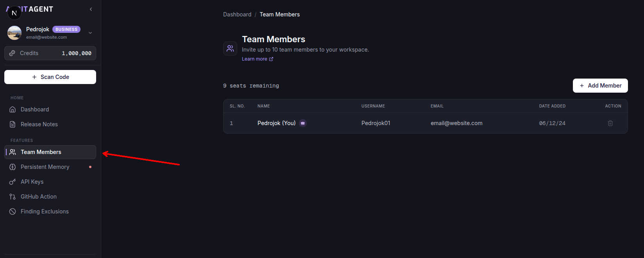Open GitHub Action in the sidebar

point(50,197)
